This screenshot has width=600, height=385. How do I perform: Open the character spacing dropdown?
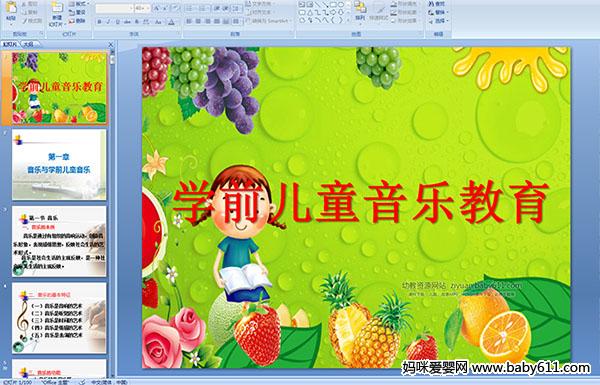click(x=147, y=22)
